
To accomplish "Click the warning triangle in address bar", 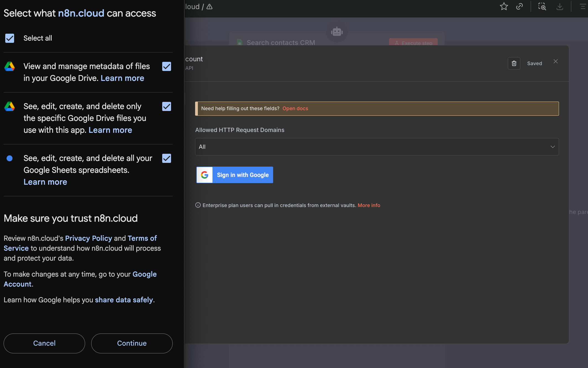I will pyautogui.click(x=209, y=7).
